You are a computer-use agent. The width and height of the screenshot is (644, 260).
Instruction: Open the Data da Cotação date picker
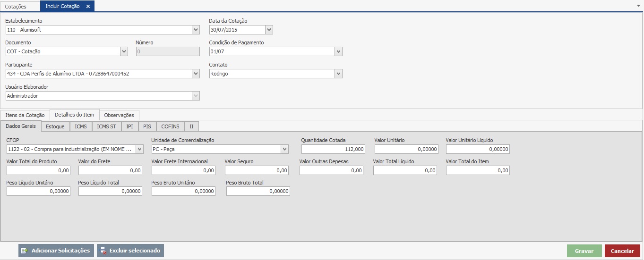(x=269, y=30)
